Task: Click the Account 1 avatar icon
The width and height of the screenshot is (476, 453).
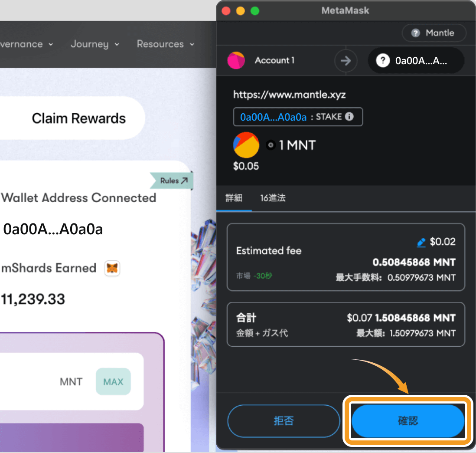Action: click(236, 60)
